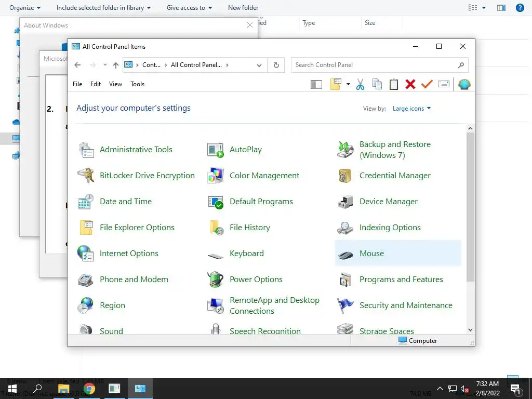Viewport: 532px width, 399px height.
Task: Open Administrative Tools icon
Action: click(x=86, y=150)
